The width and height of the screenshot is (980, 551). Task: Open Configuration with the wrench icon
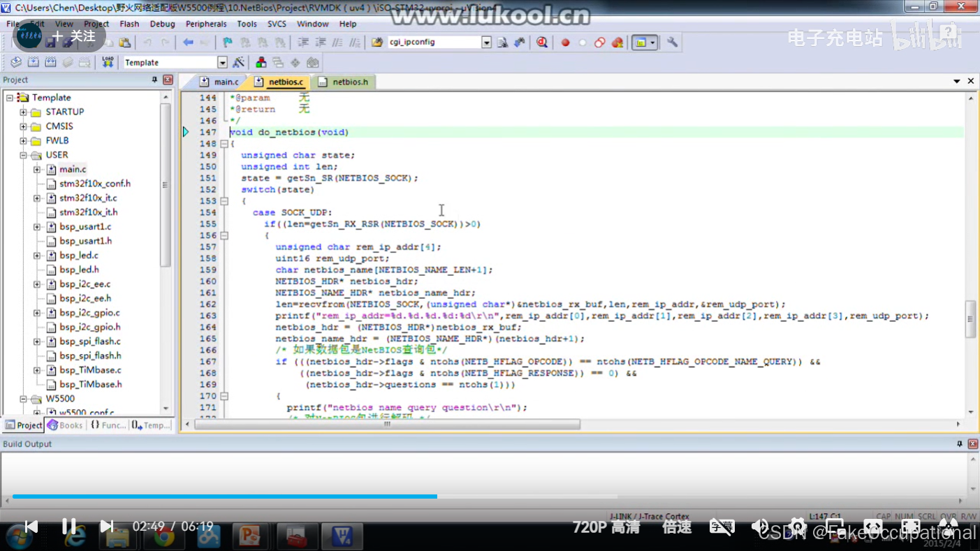[672, 43]
